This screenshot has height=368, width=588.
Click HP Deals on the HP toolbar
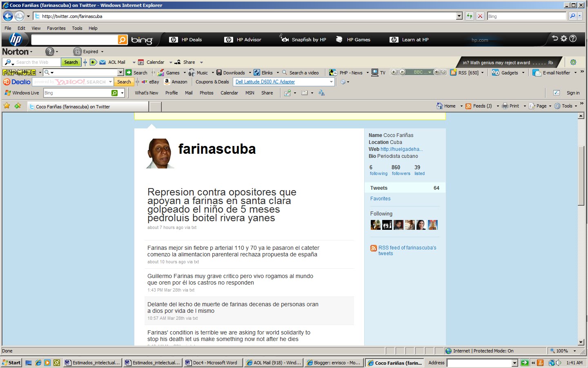tap(186, 40)
